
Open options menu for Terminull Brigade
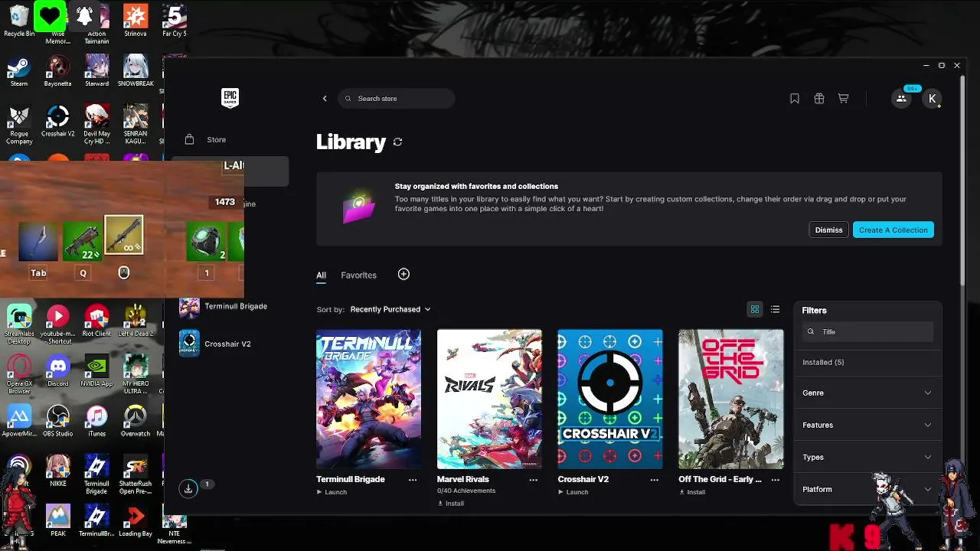click(x=413, y=480)
